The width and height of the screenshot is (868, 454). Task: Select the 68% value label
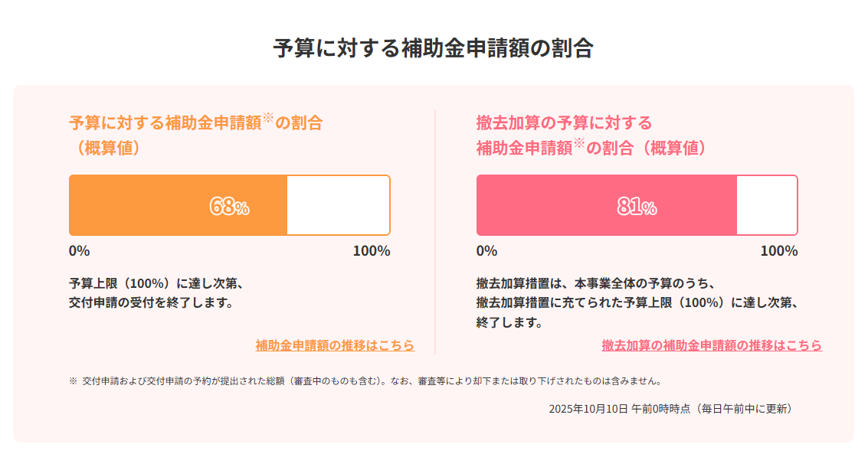coord(229,207)
